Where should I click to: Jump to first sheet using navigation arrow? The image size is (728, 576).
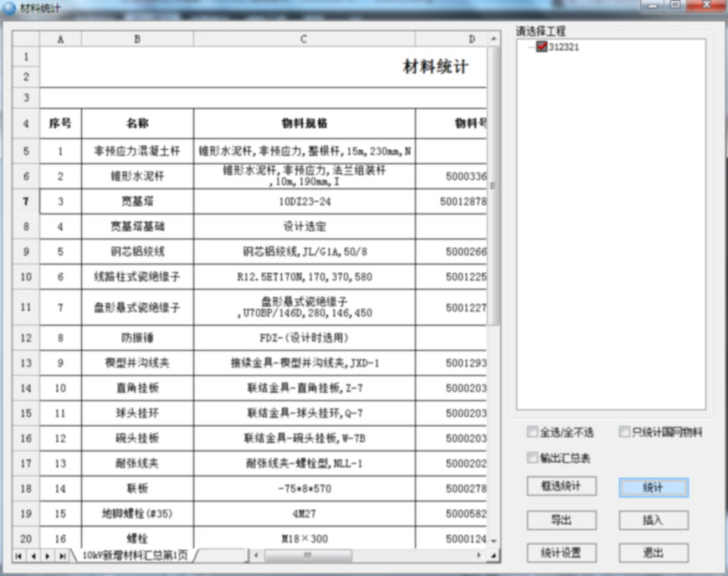tap(19, 556)
